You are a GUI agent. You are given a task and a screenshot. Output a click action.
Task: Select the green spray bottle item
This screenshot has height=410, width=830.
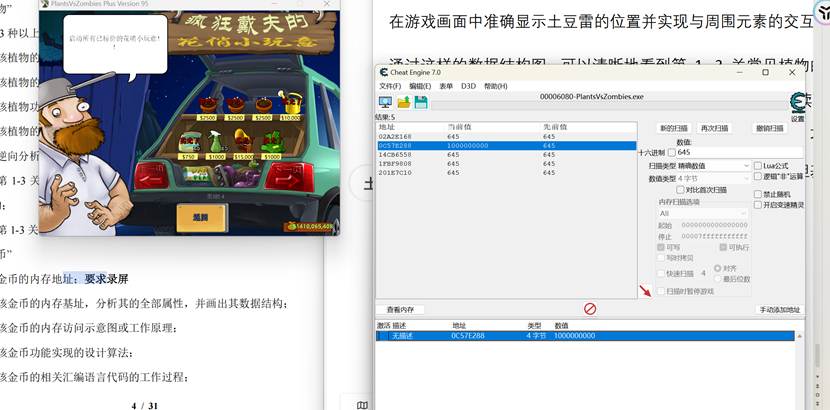215,144
